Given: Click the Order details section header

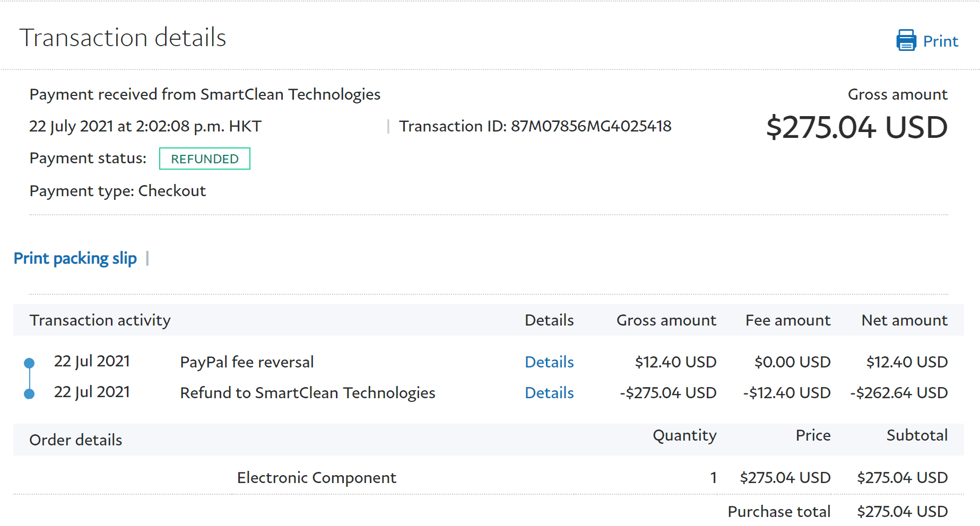Looking at the screenshot, I should click(75, 440).
